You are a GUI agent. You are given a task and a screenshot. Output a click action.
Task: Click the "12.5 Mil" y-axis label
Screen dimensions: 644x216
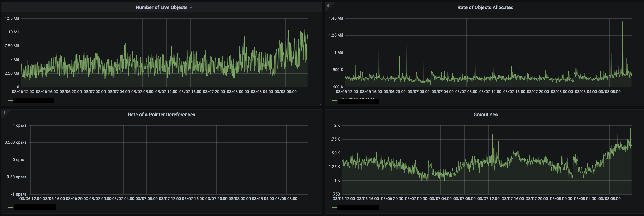(12, 18)
